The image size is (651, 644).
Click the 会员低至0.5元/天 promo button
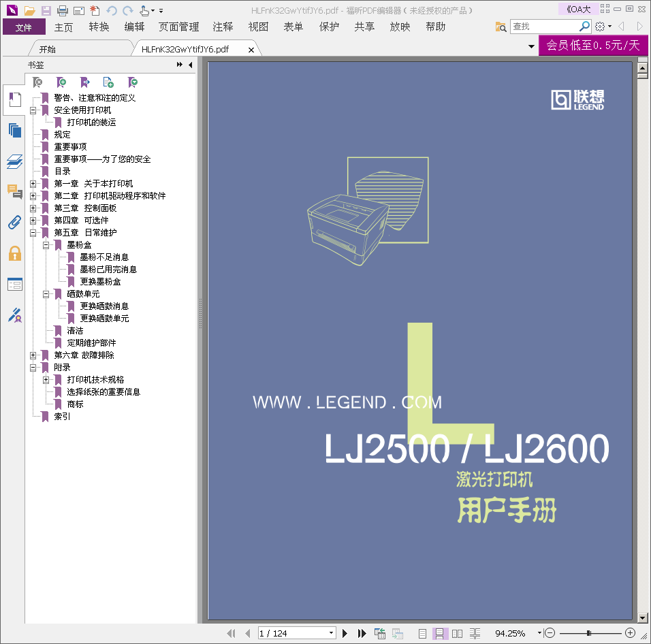[593, 45]
